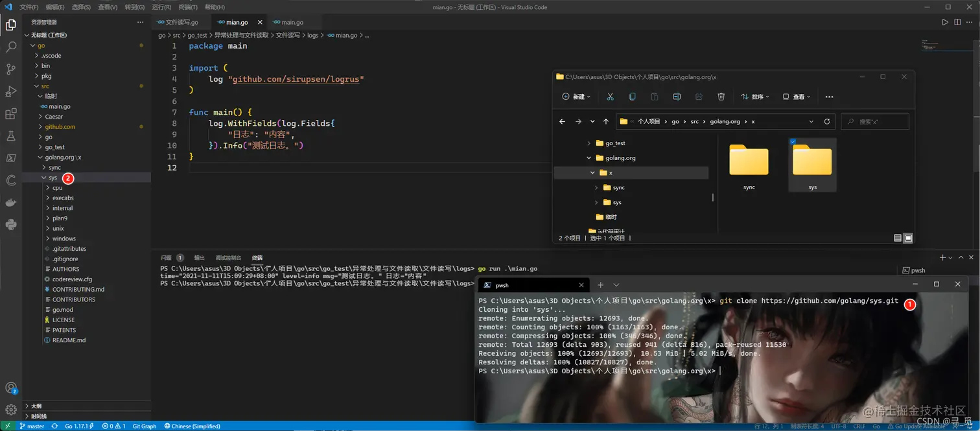Open the Explorer panel more actions (…)
980x431 pixels.
[x=140, y=22]
